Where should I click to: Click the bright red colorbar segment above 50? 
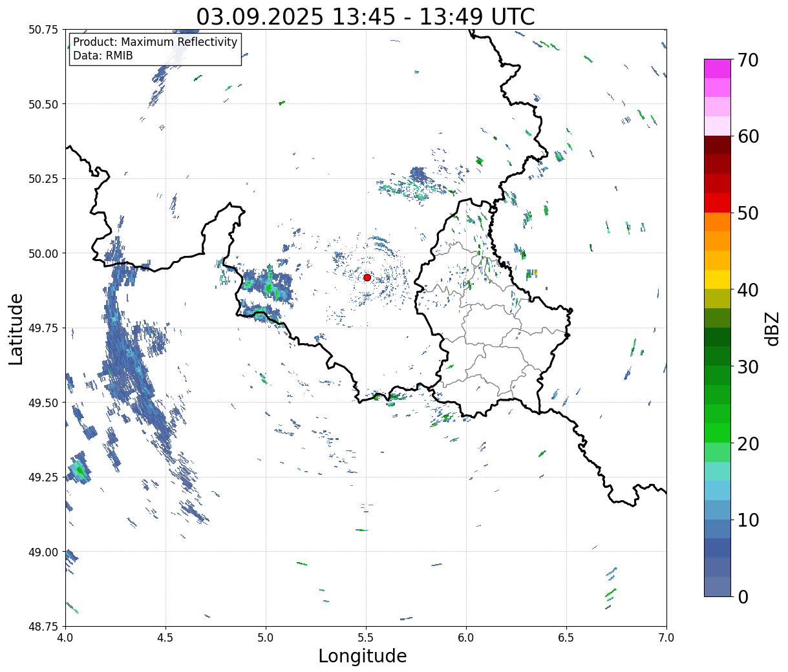point(718,203)
